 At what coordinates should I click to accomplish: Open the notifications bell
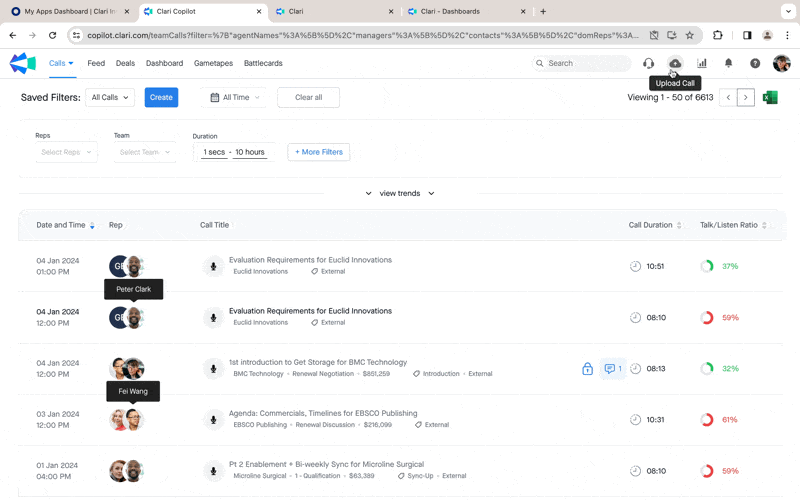[x=729, y=63]
